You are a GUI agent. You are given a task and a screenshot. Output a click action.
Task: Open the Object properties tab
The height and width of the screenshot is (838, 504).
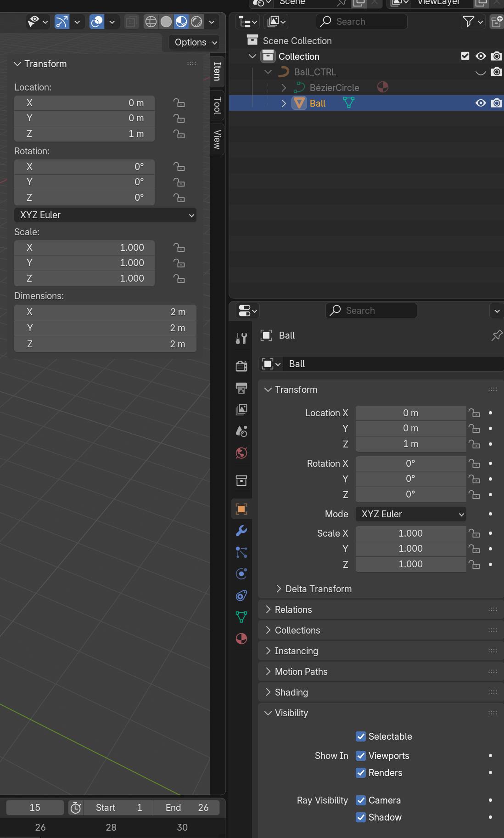(241, 509)
